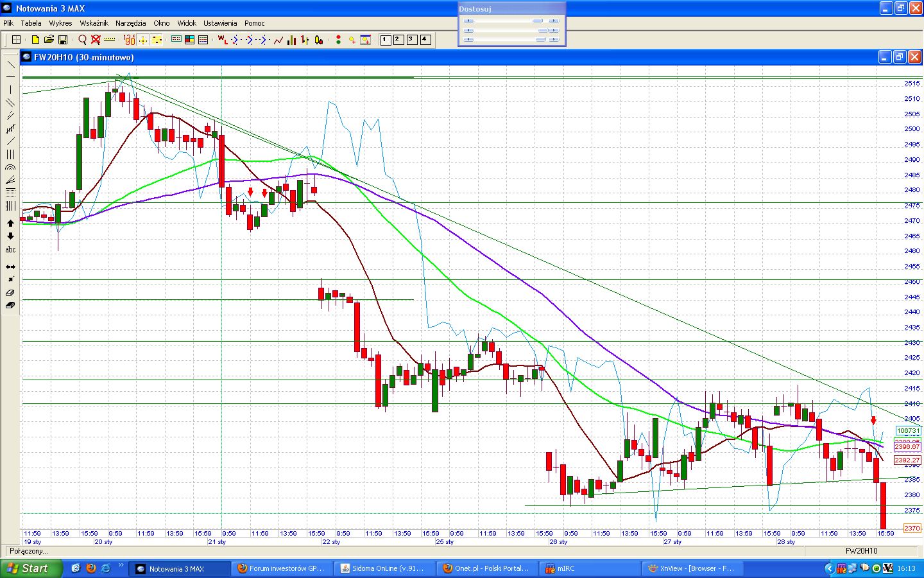Open the Wskaźnik menu

[94, 23]
